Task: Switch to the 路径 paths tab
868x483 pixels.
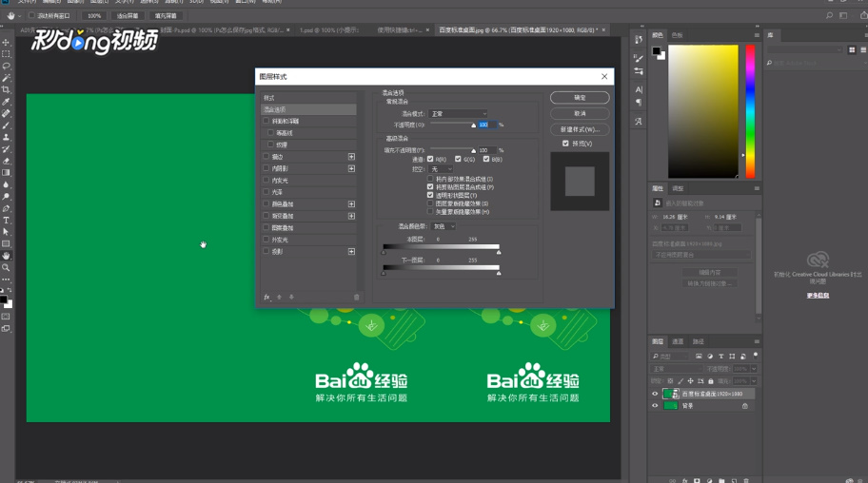Action: pyautogui.click(x=699, y=341)
